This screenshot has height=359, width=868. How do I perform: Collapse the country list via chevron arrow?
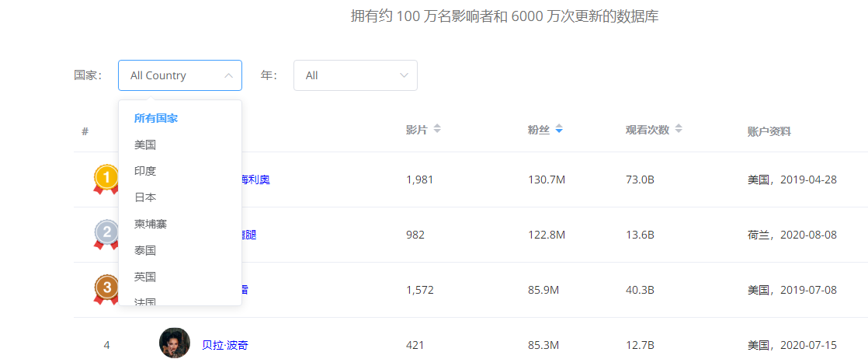pos(228,75)
